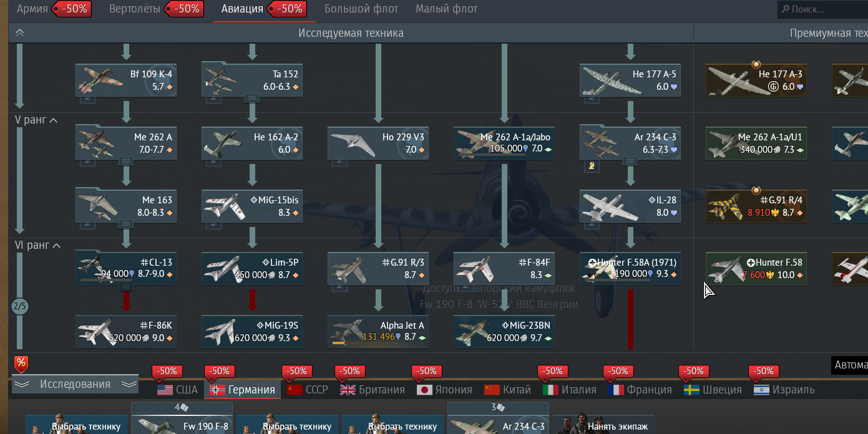The image size is (868, 434).
Task: Select the Bf 109 K-4 aircraft card
Action: click(126, 80)
